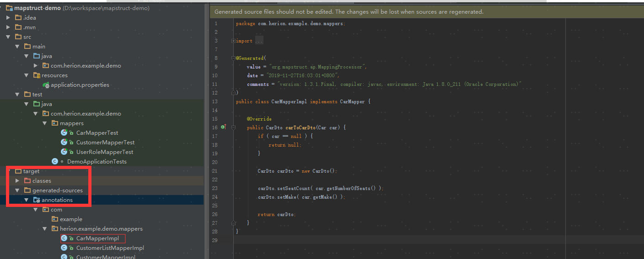Click the src folder icon
The width and height of the screenshot is (644, 259).
coord(18,37)
